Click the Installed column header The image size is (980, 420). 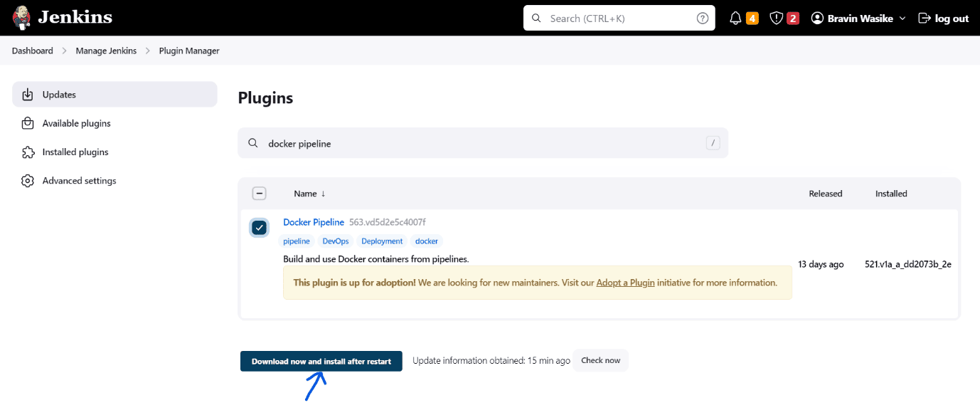click(891, 194)
